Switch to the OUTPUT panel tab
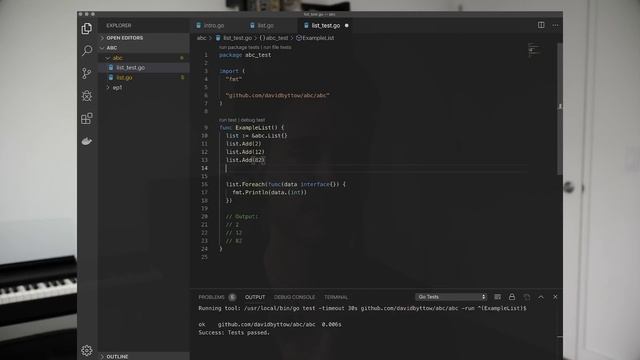Screen dimensions: 640x360 point(255,297)
